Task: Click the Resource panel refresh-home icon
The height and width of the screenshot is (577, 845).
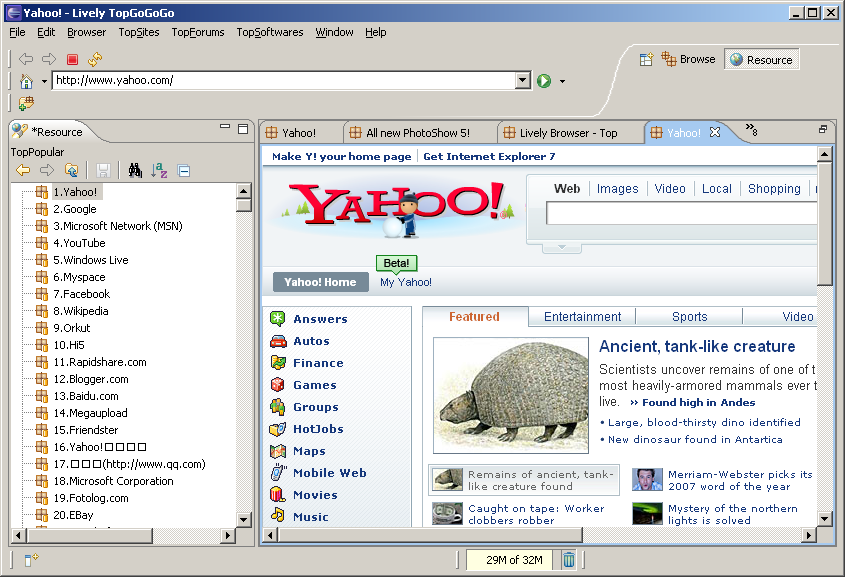Action: coord(71,171)
